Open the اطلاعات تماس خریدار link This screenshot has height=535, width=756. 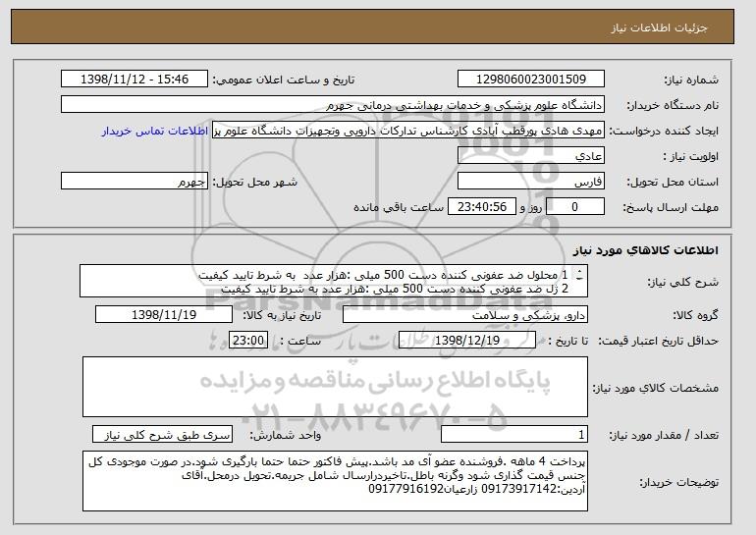[x=155, y=132]
